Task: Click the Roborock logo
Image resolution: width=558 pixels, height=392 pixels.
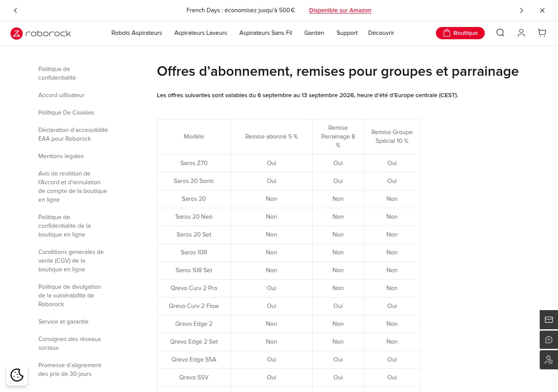Action: pyautogui.click(x=41, y=34)
